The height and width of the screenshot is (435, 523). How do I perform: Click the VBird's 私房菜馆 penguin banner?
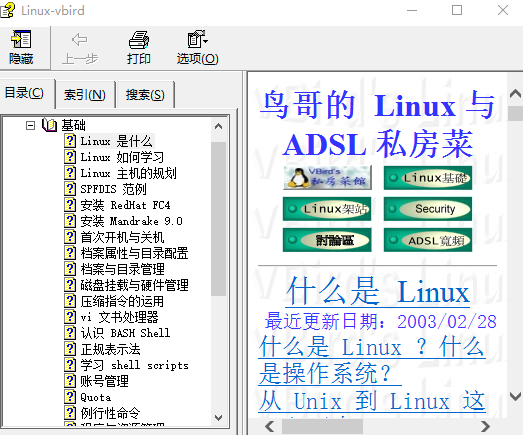coord(327,178)
